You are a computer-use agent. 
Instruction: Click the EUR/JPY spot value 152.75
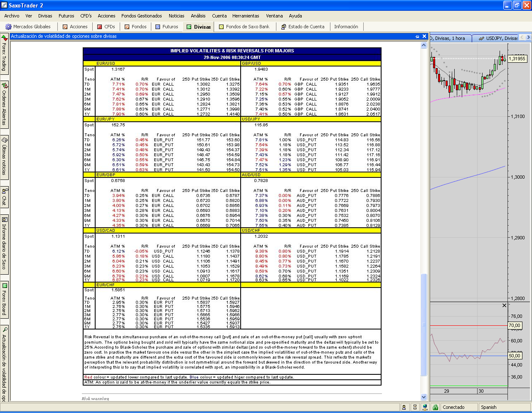118,125
